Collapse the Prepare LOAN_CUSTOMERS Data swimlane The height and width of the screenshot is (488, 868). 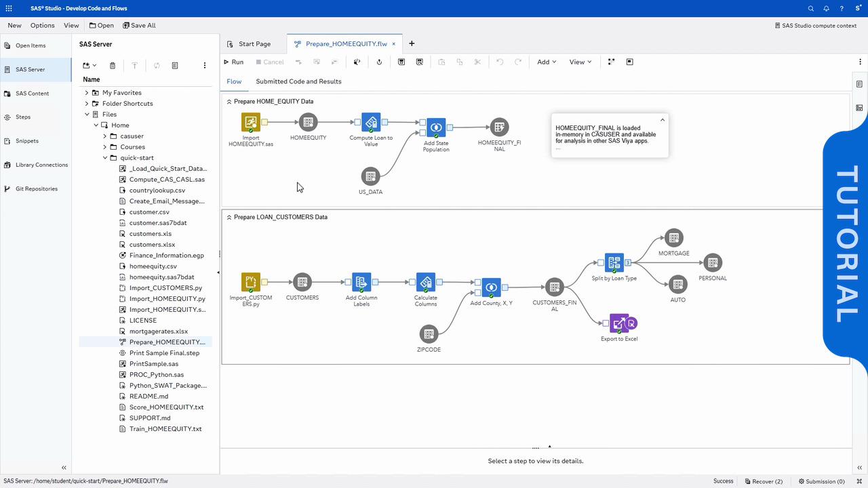[229, 218]
